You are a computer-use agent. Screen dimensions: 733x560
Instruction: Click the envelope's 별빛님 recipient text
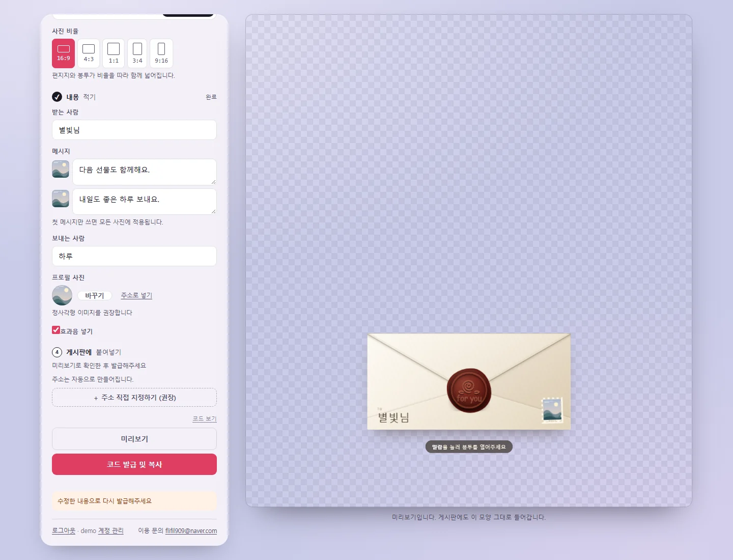click(x=393, y=418)
